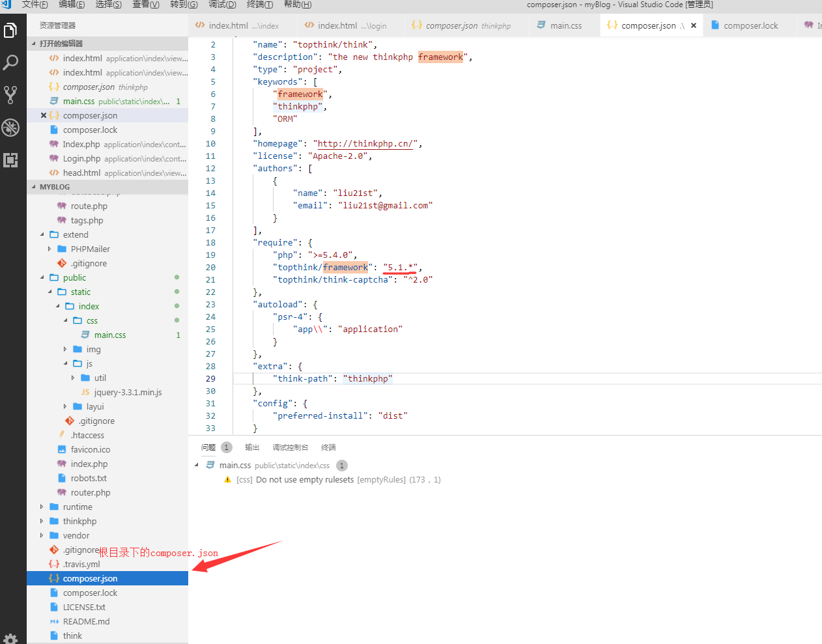Image resolution: width=822 pixels, height=644 pixels.
Task: Click the Do not use empty rulesets warning
Action: 305,480
